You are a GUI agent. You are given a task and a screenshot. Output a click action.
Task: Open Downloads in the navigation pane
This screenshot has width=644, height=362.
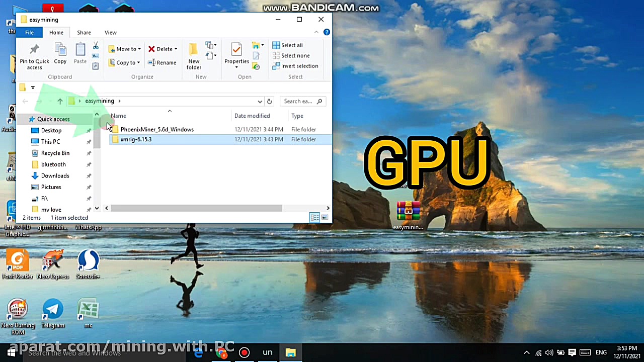pyautogui.click(x=55, y=176)
